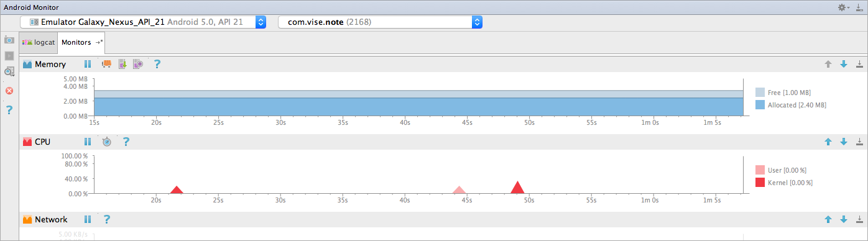This screenshot has height=241, width=868.
Task: Click the Free memory legend swatch
Action: pyautogui.click(x=760, y=92)
